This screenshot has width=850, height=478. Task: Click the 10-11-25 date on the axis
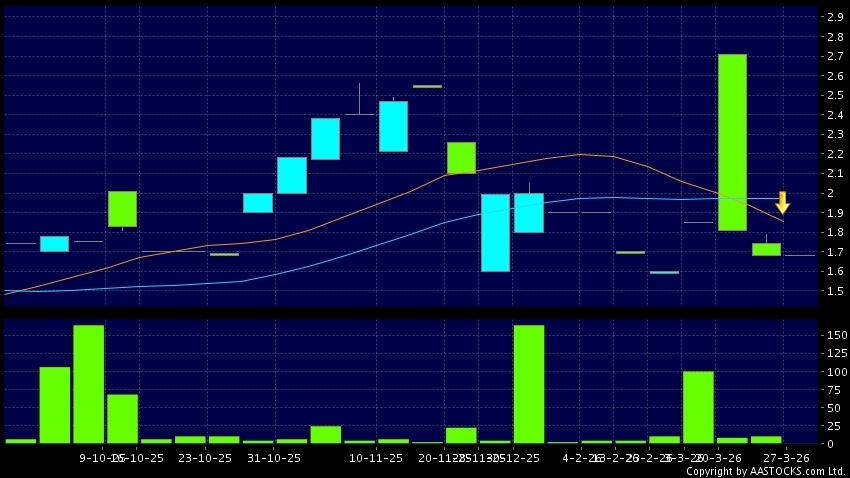[376, 457]
